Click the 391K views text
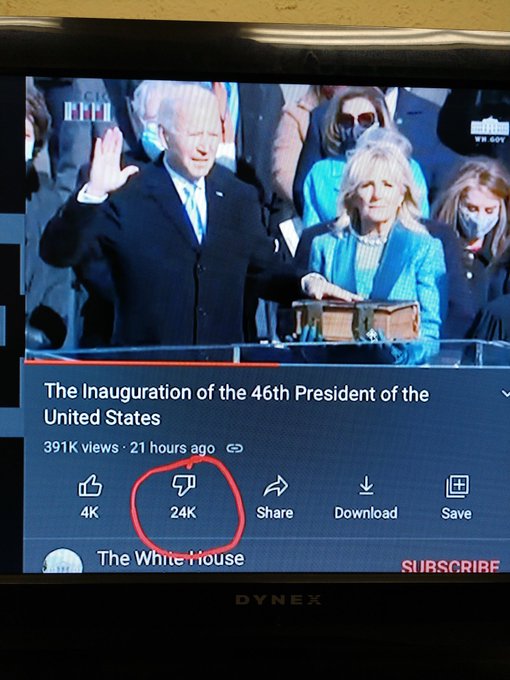This screenshot has height=680, width=510. (81, 447)
